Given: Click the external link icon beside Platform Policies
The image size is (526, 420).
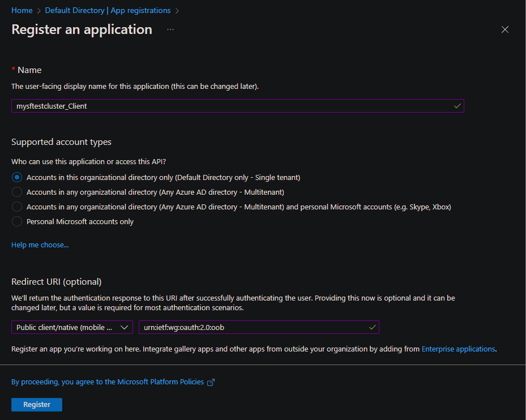Looking at the screenshot, I should tap(211, 382).
